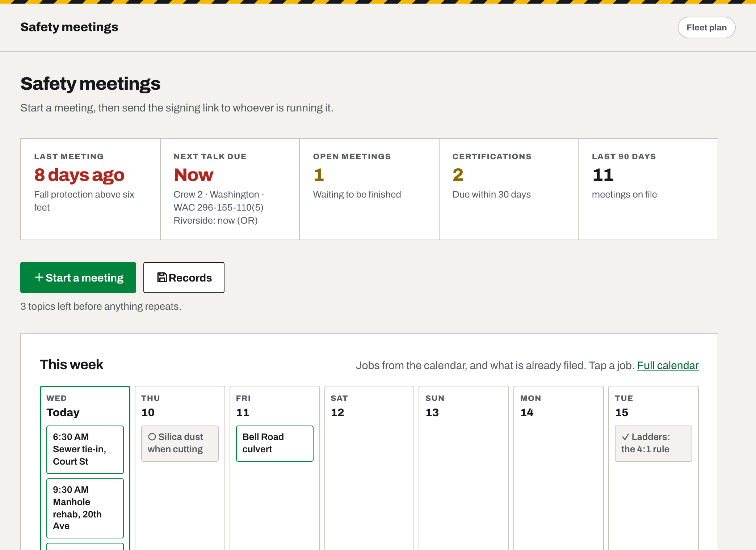This screenshot has width=756, height=550.
Task: Click 'Start a meeting, then send the signing link' subtitle
Action: (x=177, y=108)
